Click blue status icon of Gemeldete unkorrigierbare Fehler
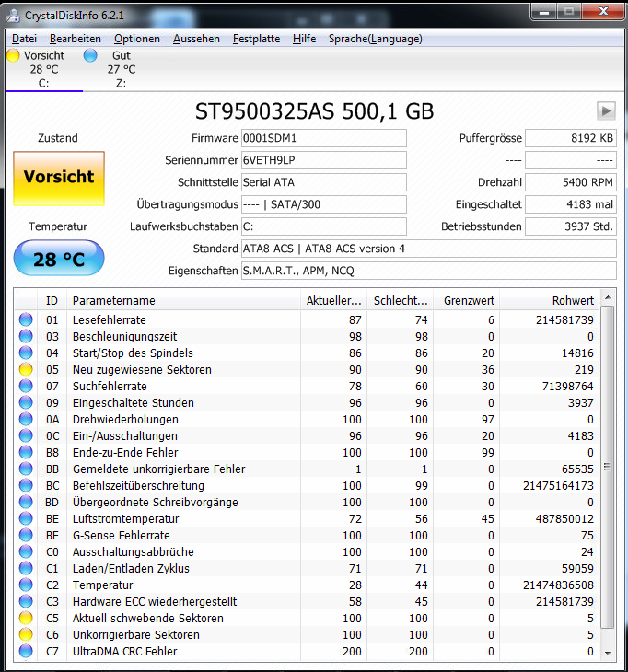This screenshot has height=672, width=628. coord(26,469)
